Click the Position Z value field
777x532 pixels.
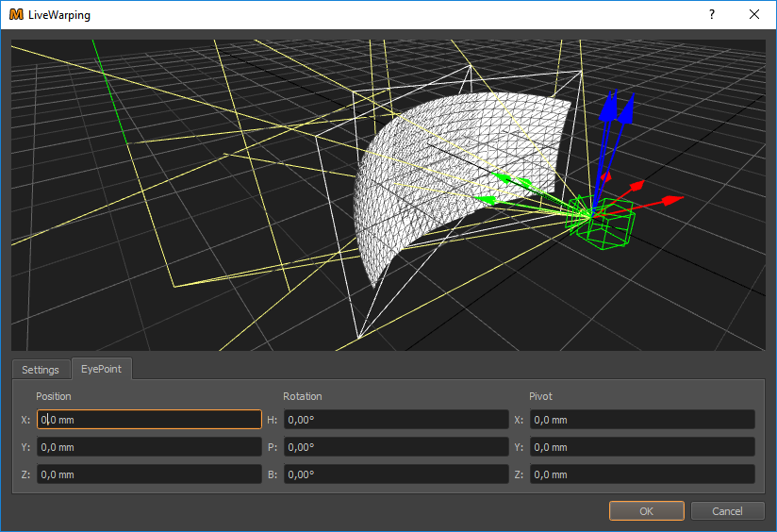tap(149, 474)
